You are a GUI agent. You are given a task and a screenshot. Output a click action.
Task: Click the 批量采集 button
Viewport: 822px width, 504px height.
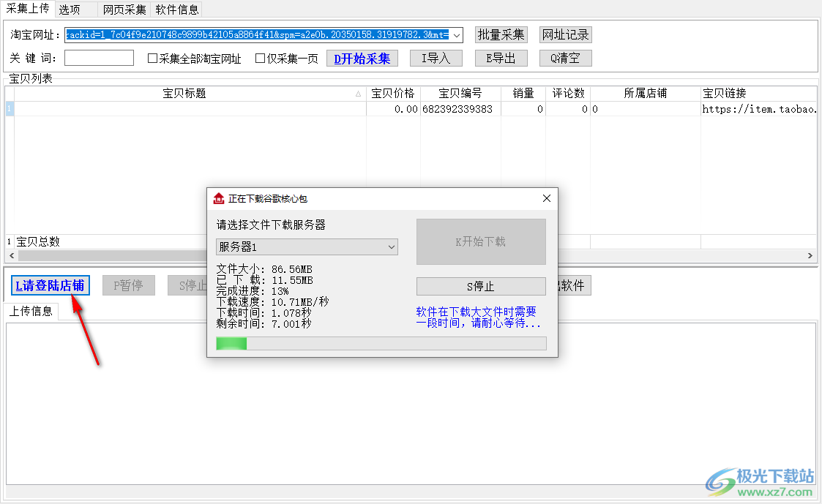pos(501,34)
